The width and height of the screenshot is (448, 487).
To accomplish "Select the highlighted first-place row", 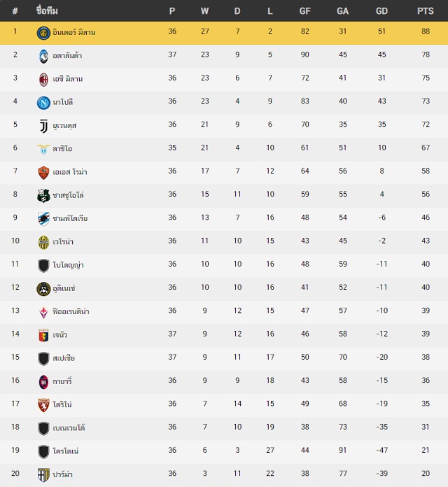I will (x=224, y=33).
